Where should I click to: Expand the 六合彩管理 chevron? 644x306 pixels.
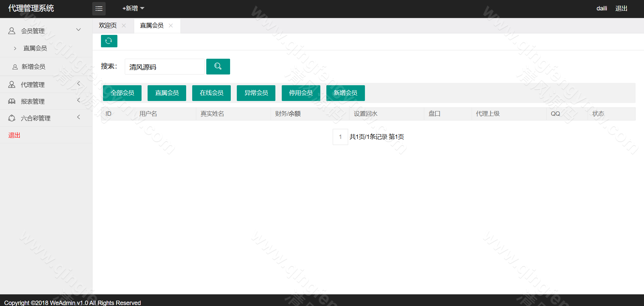click(78, 117)
